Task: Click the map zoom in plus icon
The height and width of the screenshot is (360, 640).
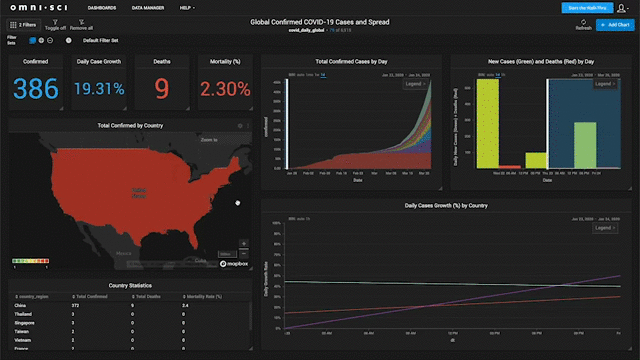Action: coord(244,243)
